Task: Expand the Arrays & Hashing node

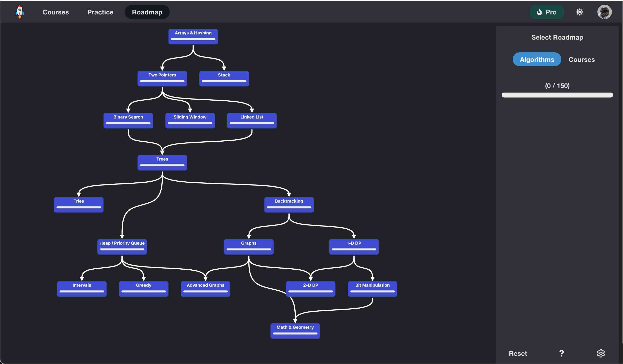Action: [x=193, y=36]
